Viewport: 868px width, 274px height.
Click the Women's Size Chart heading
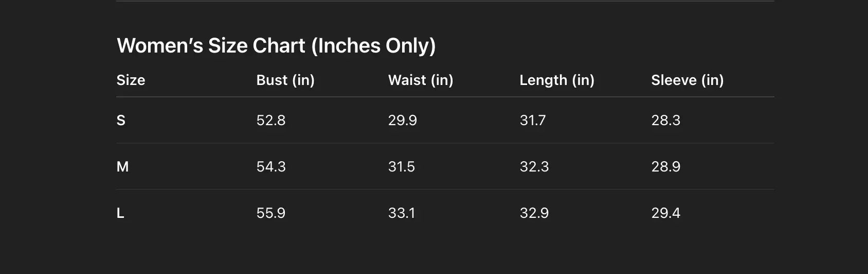point(276,46)
